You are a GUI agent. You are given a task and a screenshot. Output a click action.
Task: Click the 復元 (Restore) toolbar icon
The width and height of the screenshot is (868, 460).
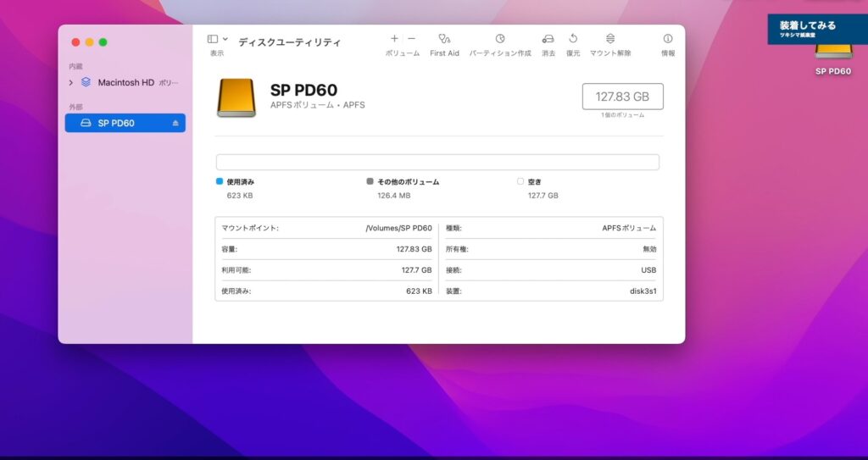coord(573,39)
